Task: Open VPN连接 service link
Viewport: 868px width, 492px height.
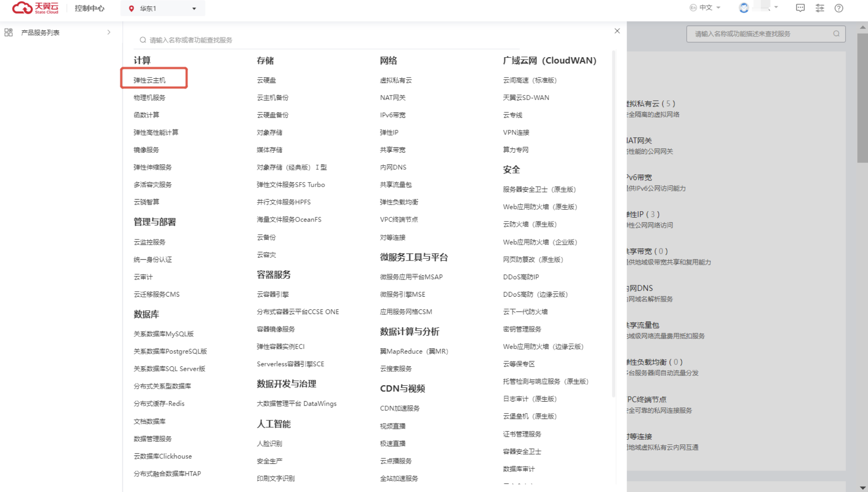Action: click(x=516, y=132)
